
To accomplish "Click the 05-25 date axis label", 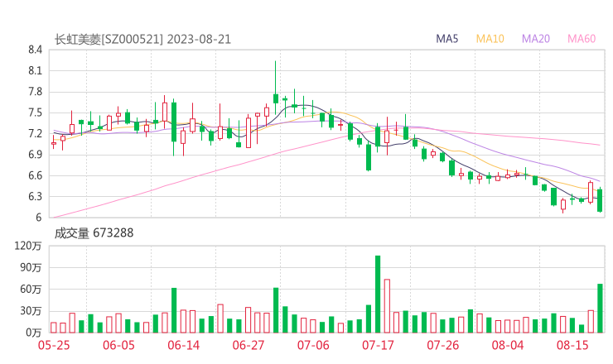I will pos(54,345).
